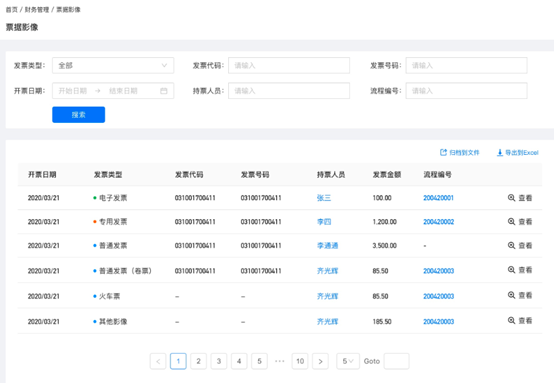554x383 pixels.
Task: Open holder link 张三
Action: tap(324, 198)
